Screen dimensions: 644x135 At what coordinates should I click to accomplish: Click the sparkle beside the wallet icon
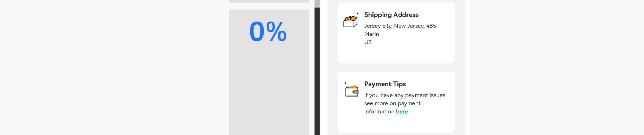click(345, 83)
